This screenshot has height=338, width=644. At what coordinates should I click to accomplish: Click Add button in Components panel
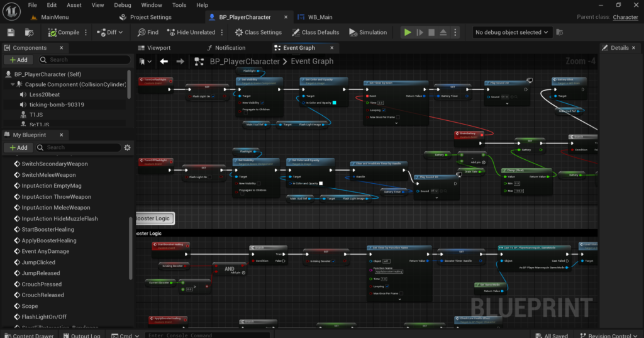(x=18, y=60)
